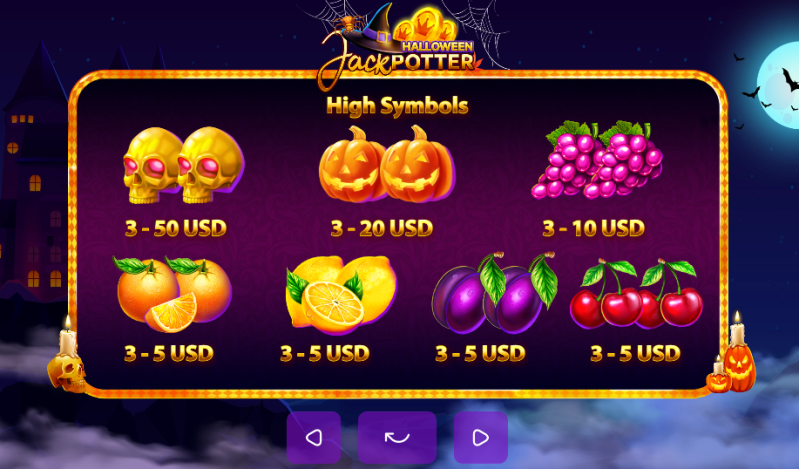Click the Halloween JackPotter logo
This screenshot has height=469, width=799.
click(399, 43)
